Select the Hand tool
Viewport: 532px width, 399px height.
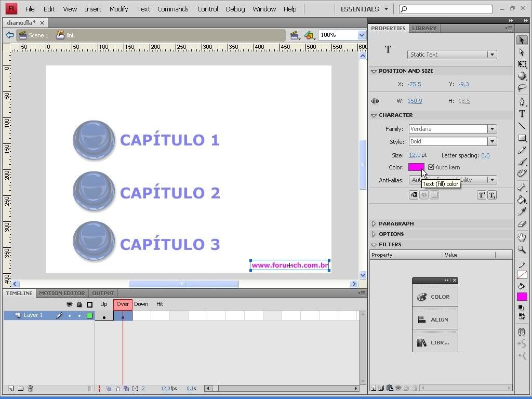click(x=522, y=238)
